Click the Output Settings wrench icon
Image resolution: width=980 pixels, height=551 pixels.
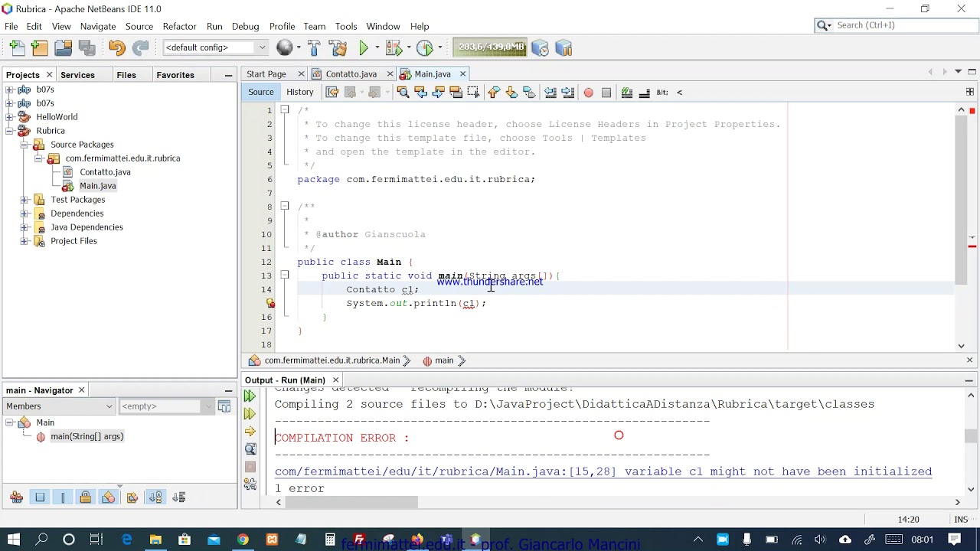click(x=250, y=484)
